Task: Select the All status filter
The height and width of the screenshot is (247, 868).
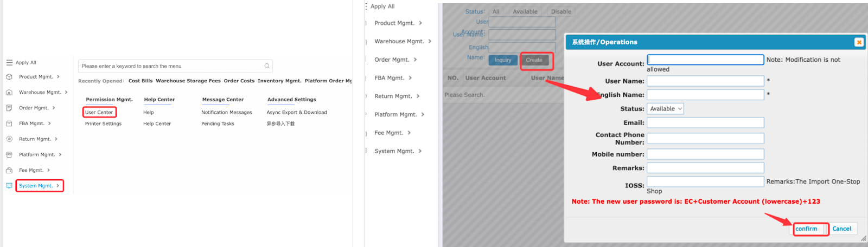Action: coord(496,11)
